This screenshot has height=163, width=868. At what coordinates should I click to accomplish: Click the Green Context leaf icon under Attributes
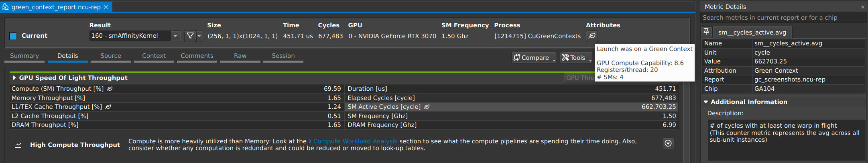(x=592, y=36)
